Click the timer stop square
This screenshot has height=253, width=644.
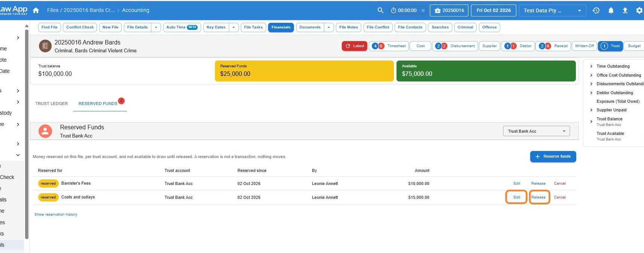(x=423, y=10)
